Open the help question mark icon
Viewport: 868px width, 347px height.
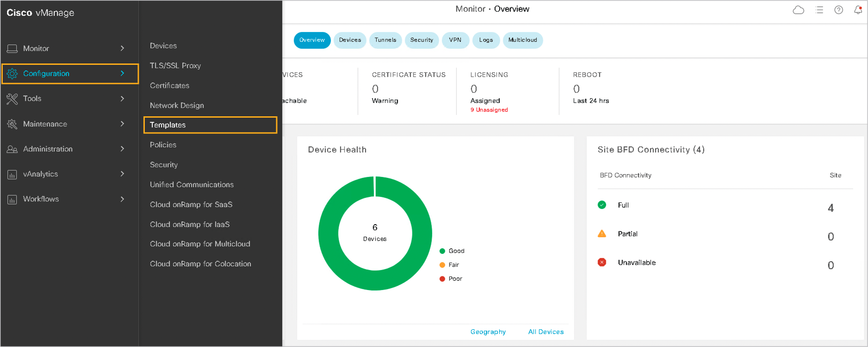click(838, 10)
